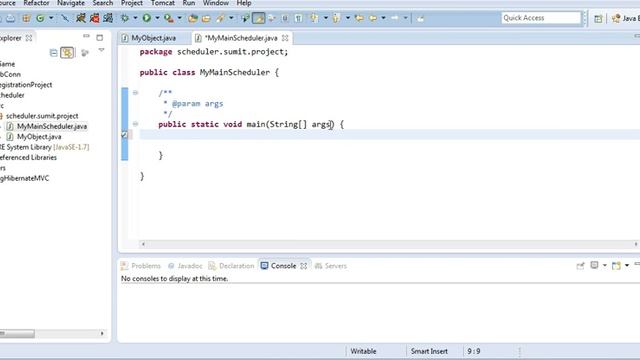Open the Tomcat menu

pos(163,3)
